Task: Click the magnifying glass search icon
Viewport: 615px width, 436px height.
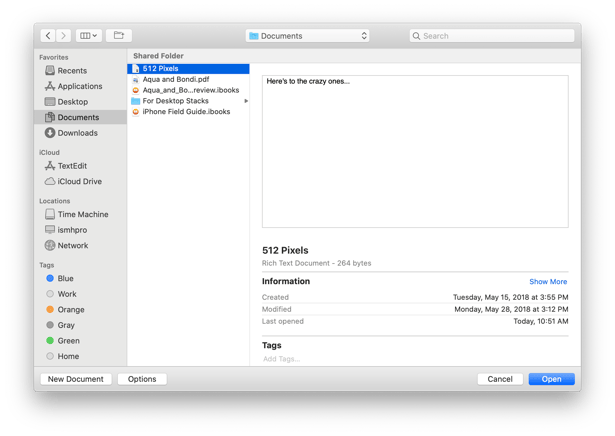Action: click(x=416, y=36)
